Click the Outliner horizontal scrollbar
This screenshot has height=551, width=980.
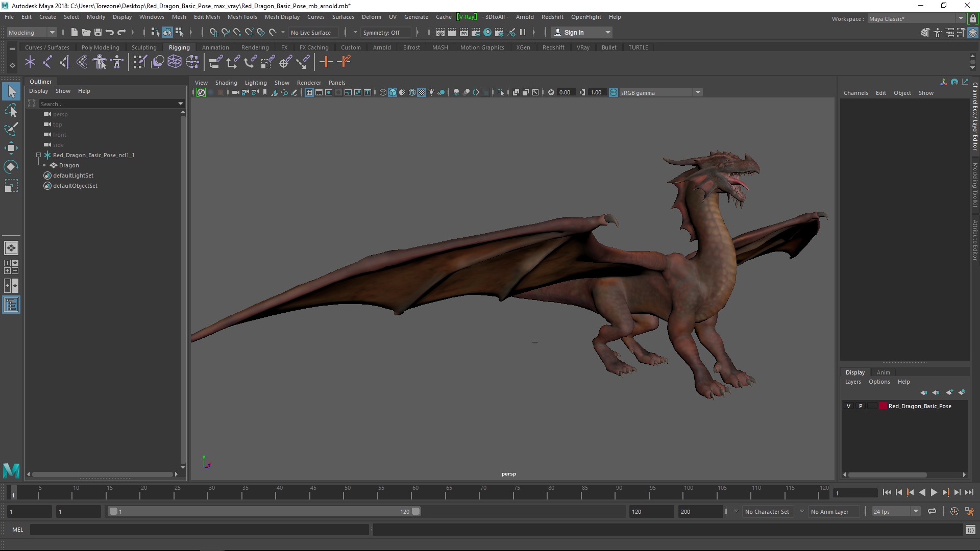coord(102,474)
